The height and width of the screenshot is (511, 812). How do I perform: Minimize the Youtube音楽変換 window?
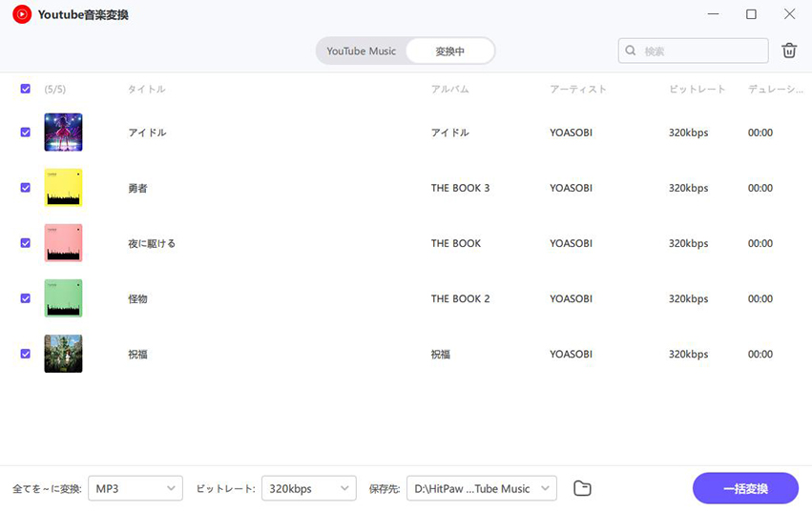[713, 14]
